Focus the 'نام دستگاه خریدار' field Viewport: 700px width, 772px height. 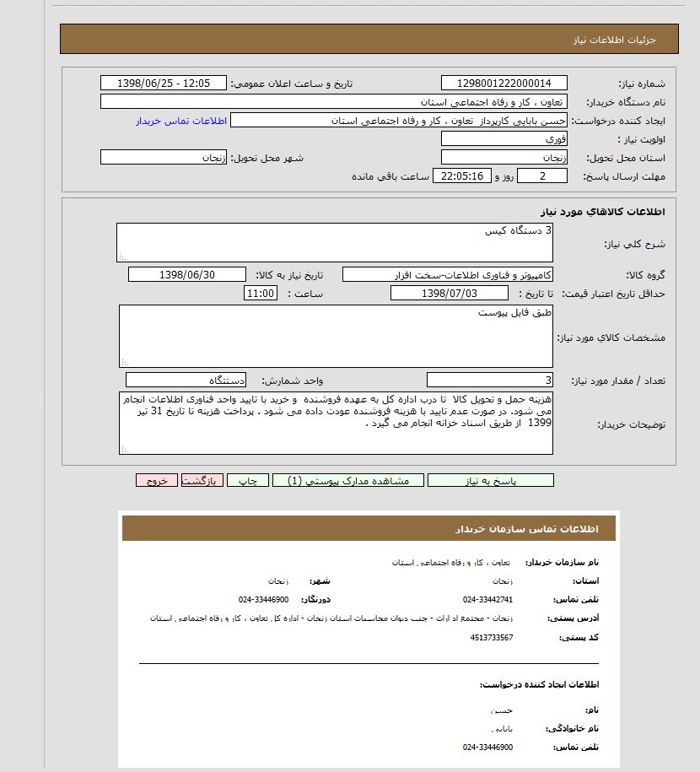click(334, 101)
